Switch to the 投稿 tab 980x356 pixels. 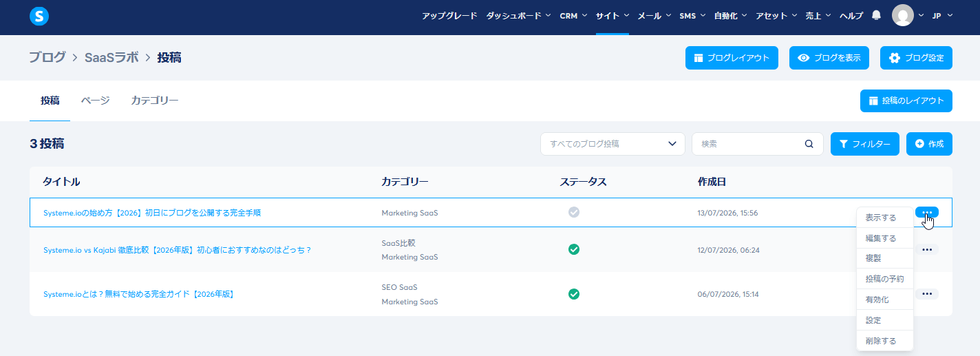[x=50, y=101]
